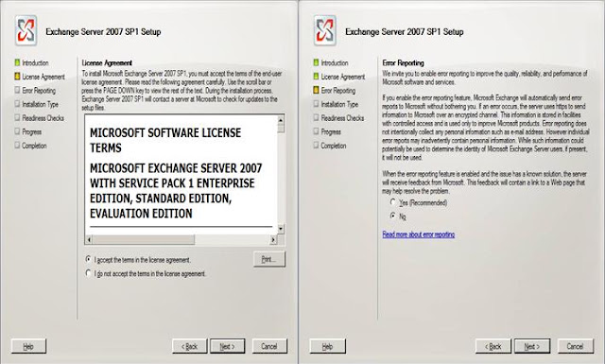
Task: Click the Exchange logo in the right setup window
Action: 324,30
